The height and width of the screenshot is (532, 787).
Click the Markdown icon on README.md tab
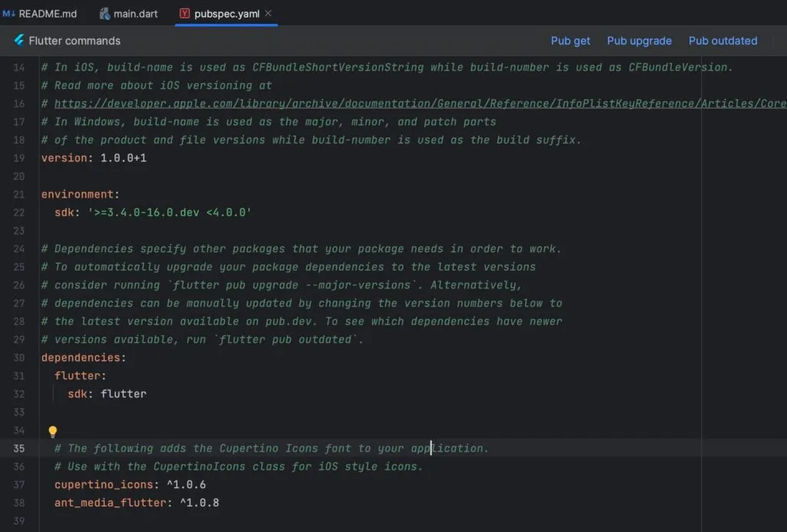point(8,14)
